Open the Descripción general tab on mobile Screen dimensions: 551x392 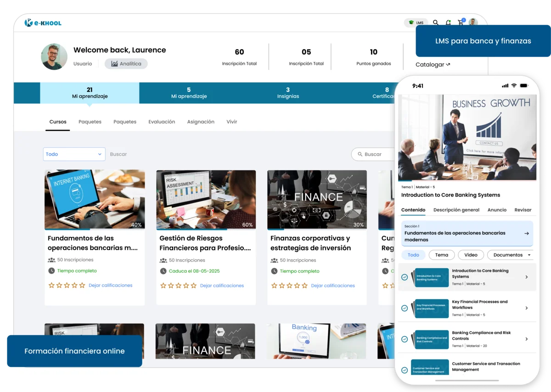click(456, 210)
